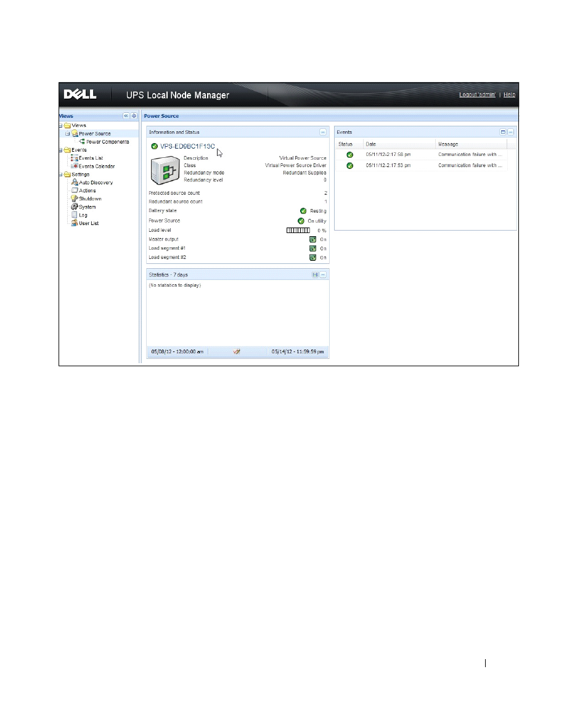The image size is (588, 706).
Task: Click the Redundant Supplies value
Action: click(x=304, y=173)
